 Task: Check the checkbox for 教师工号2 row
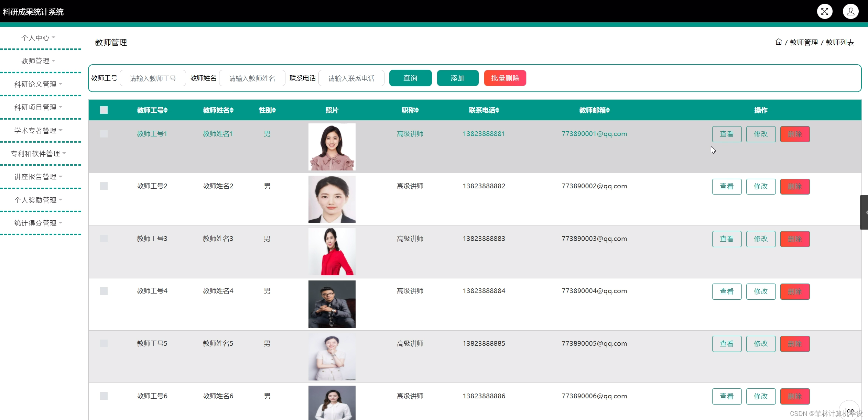(x=104, y=186)
